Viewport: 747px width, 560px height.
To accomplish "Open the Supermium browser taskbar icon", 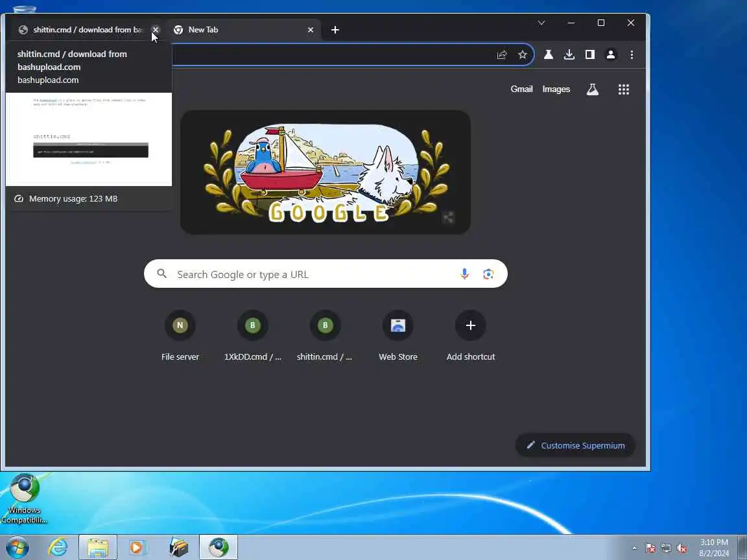I will click(x=218, y=547).
